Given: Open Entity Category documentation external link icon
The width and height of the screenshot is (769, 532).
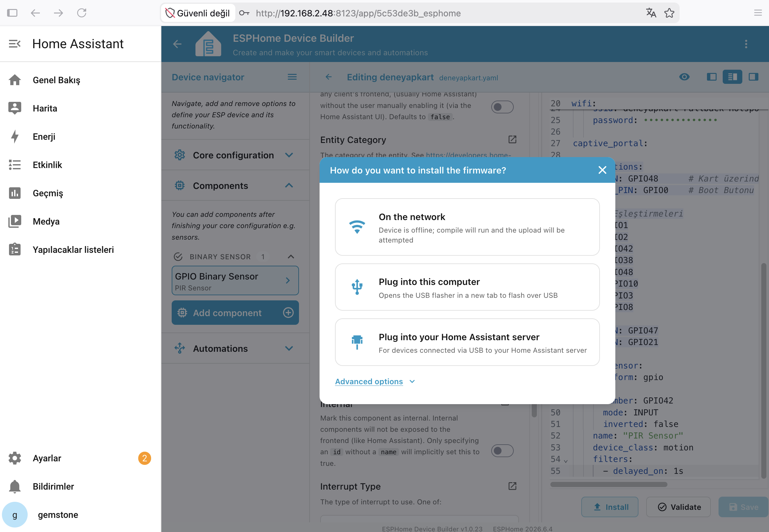Looking at the screenshot, I should point(512,139).
